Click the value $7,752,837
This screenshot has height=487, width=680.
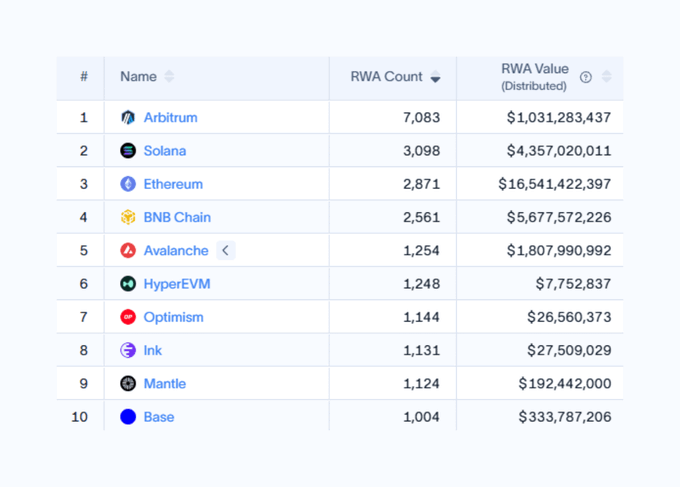tap(573, 284)
